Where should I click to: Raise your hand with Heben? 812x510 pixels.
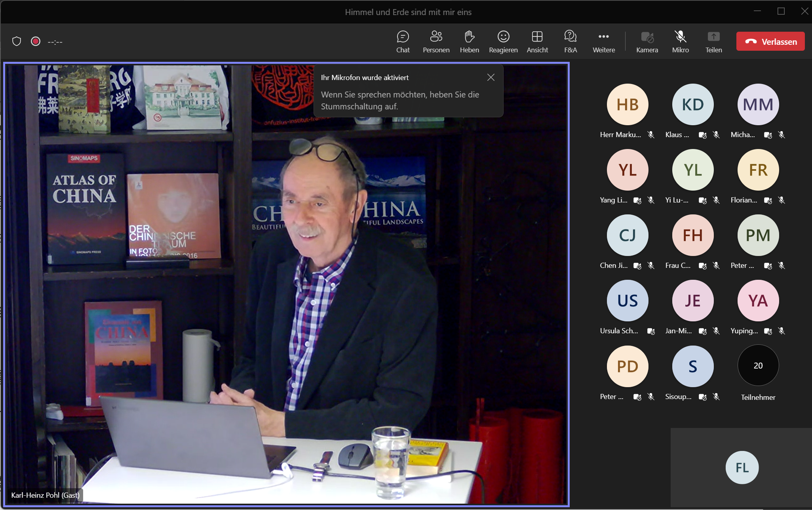point(469,41)
